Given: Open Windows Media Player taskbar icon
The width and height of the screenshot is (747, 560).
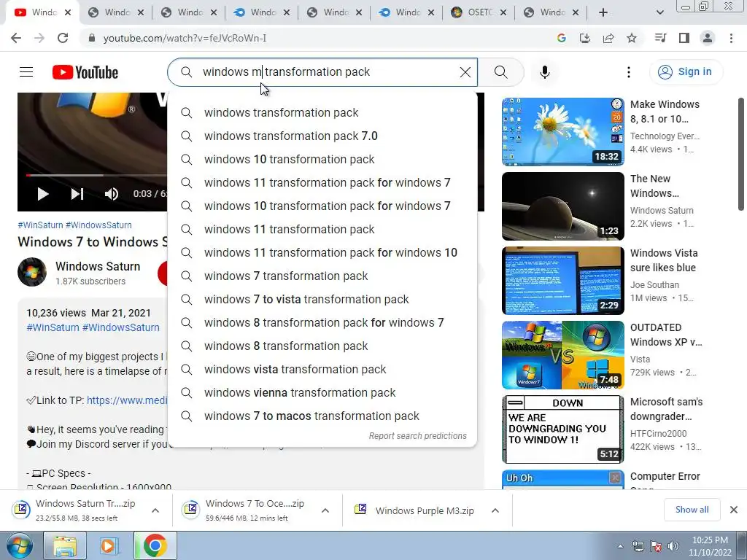Looking at the screenshot, I should click(109, 545).
